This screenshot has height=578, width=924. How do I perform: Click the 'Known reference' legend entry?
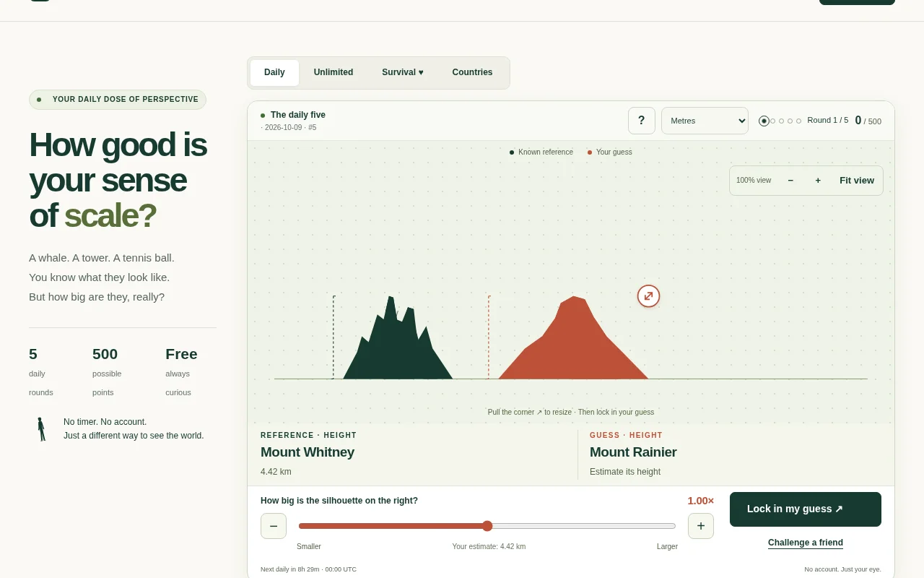(541, 152)
